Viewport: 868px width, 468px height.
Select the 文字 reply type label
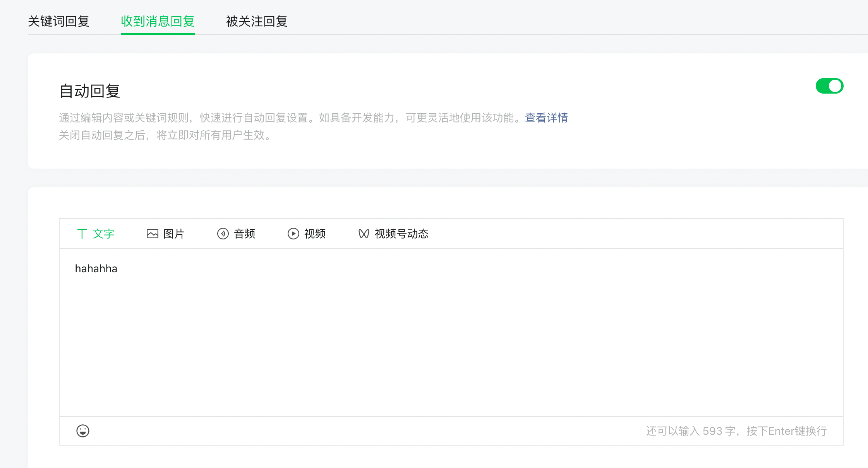point(103,234)
